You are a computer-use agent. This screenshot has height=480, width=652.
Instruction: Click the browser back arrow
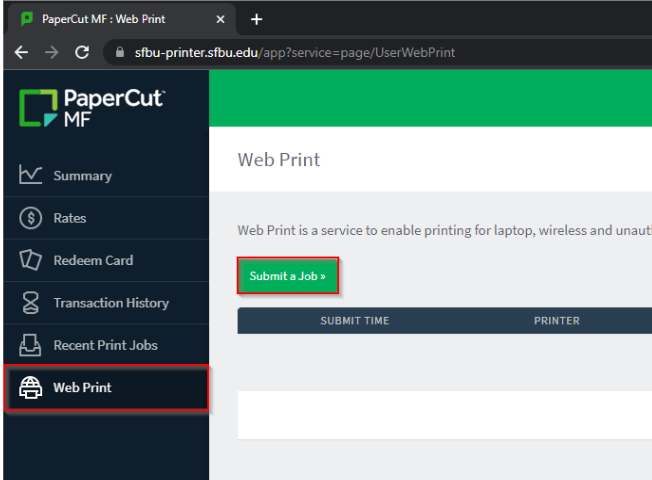(x=21, y=52)
